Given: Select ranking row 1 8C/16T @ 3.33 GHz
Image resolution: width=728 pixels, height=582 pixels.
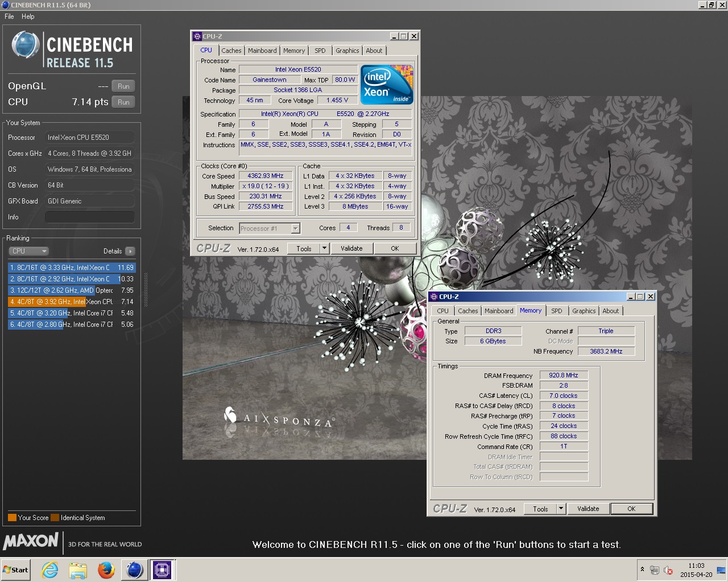Looking at the screenshot, I should pos(72,268).
